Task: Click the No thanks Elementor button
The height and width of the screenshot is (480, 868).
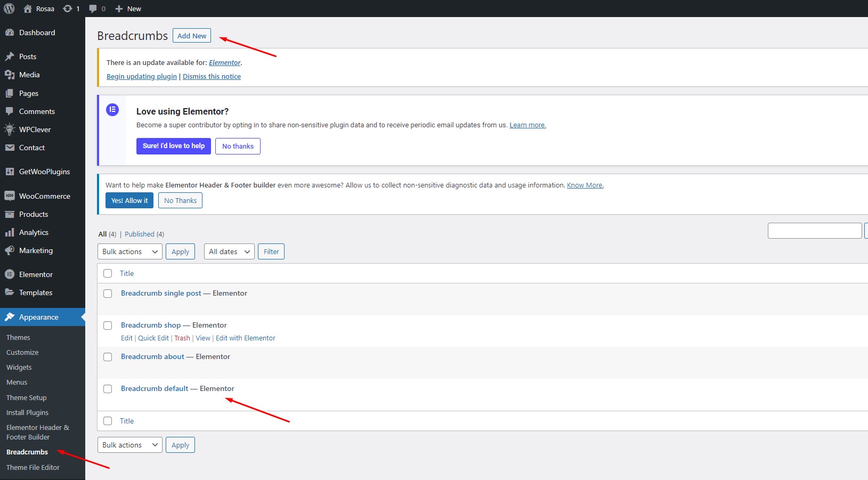Action: tap(238, 146)
